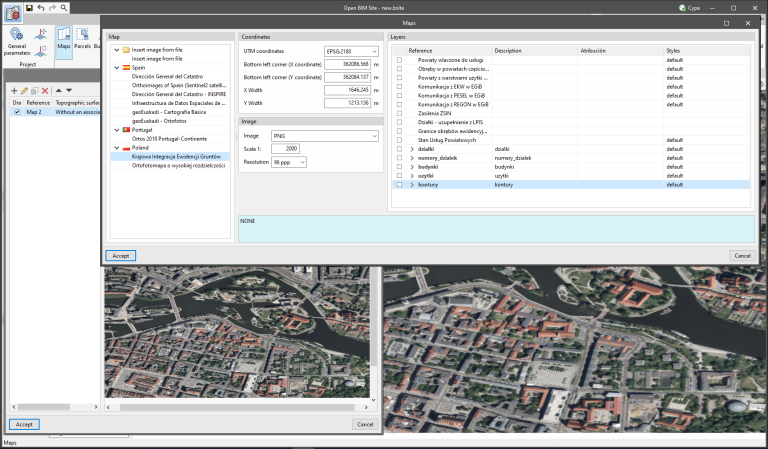The height and width of the screenshot is (449, 768).
Task: Click the Scale 1: input field
Action: (285, 149)
